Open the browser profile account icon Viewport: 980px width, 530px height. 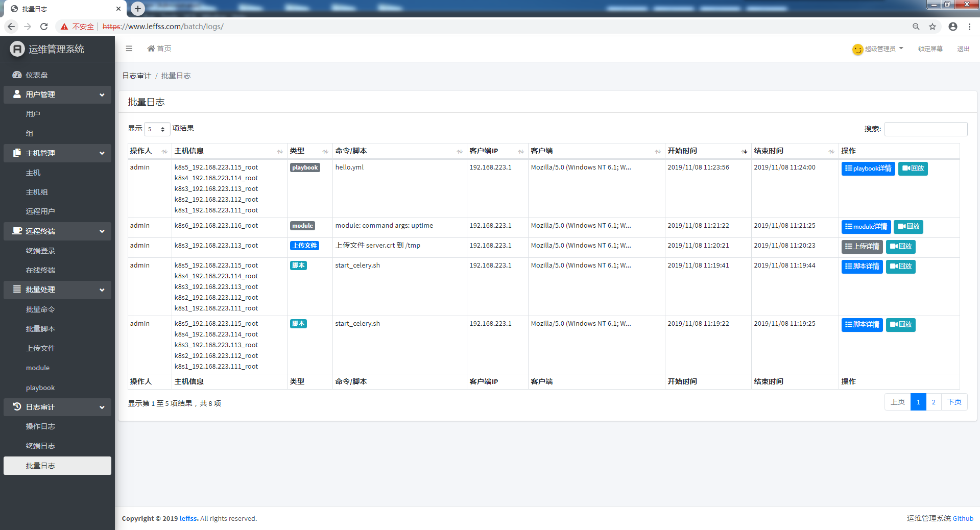pyautogui.click(x=953, y=27)
